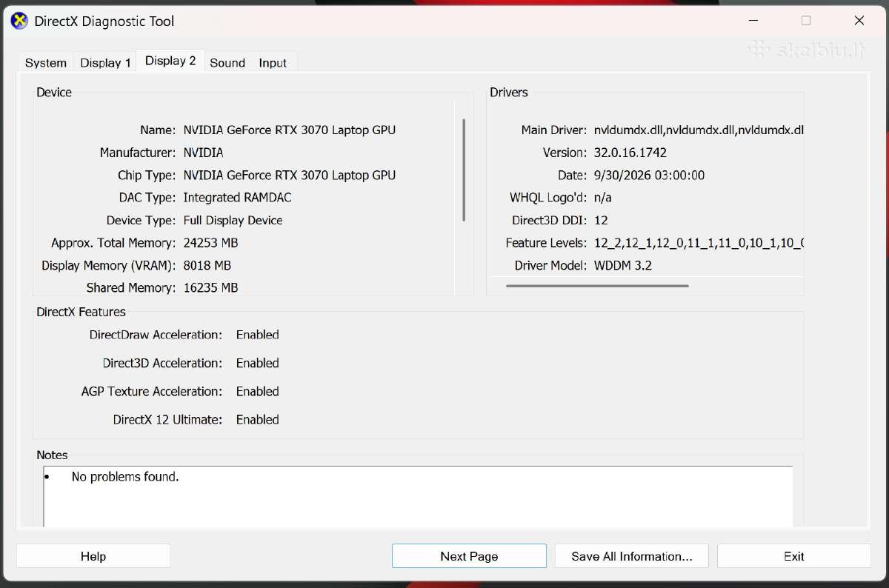Screen dimensions: 889x588
Task: Select the Direct3D DDI value 12
Action: (601, 220)
